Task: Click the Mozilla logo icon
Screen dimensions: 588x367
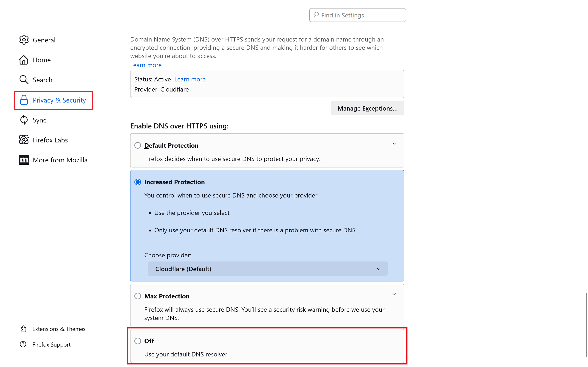Action: [x=24, y=160]
